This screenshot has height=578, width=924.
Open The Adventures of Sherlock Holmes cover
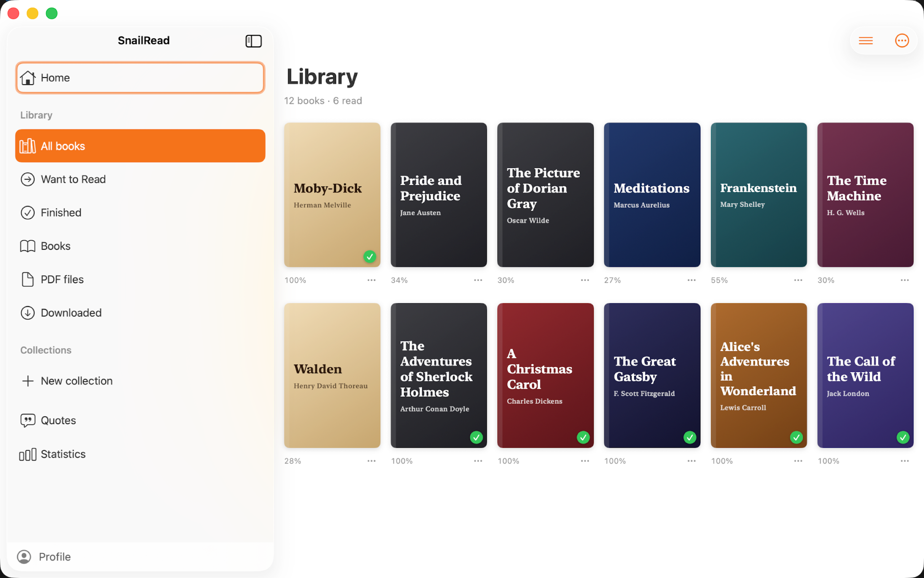[x=439, y=375]
